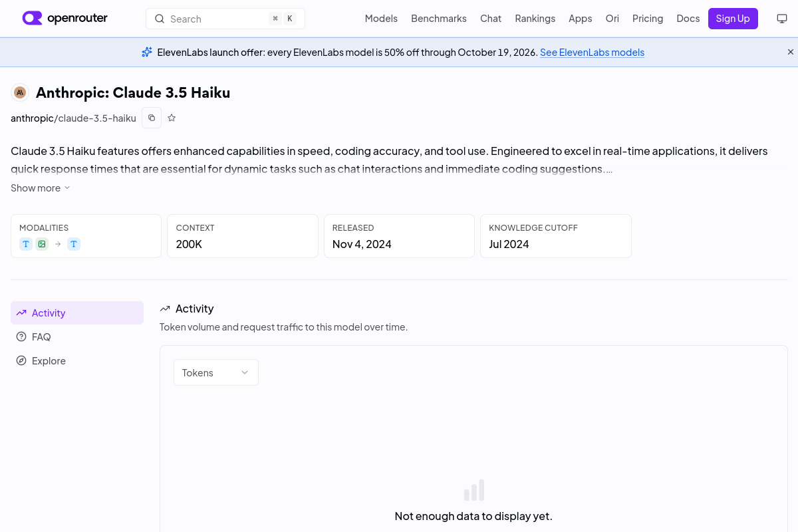Select the Activity sidebar tab
The image size is (798, 532).
(77, 313)
